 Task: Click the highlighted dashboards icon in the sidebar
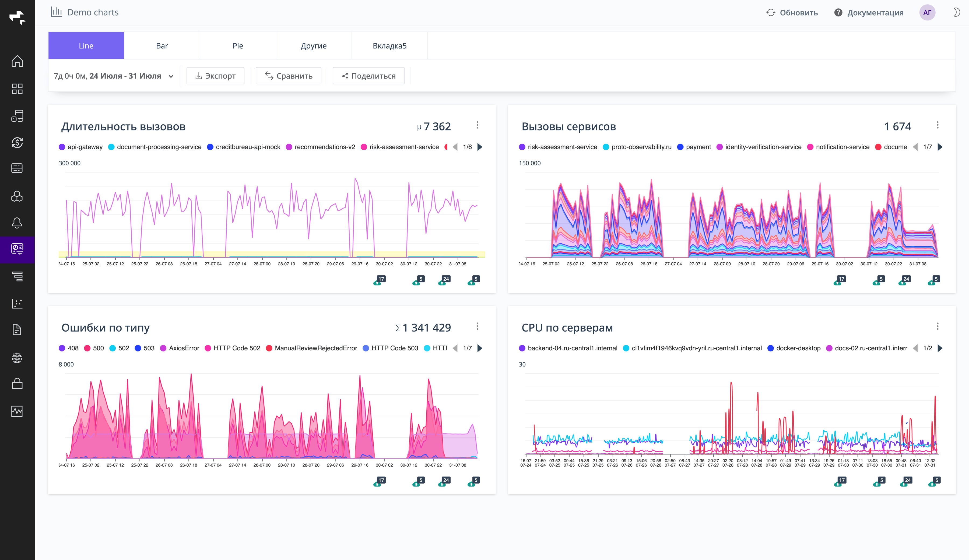point(17,249)
